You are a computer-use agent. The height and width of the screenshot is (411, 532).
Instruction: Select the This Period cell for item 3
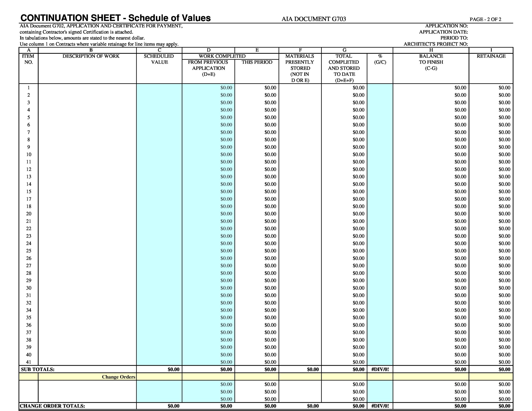[257, 103]
